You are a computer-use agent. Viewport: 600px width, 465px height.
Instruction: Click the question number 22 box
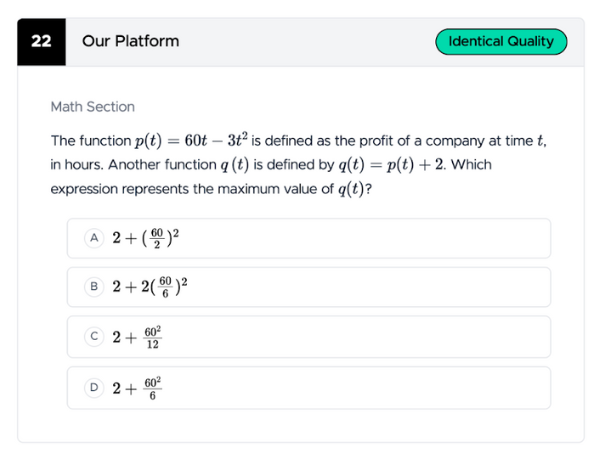point(41,41)
